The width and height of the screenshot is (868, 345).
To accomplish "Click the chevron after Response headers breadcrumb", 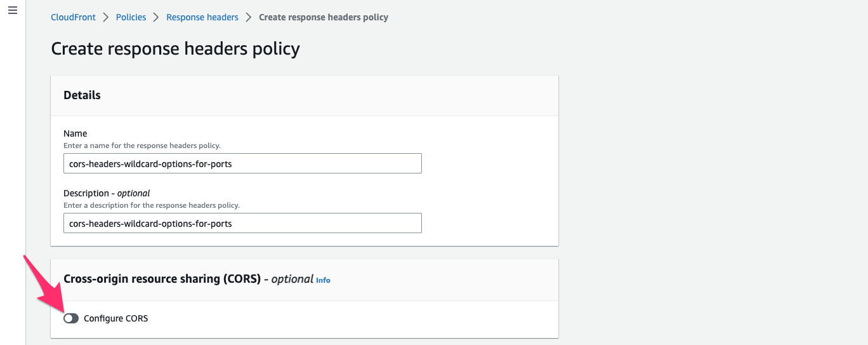I will (x=249, y=17).
